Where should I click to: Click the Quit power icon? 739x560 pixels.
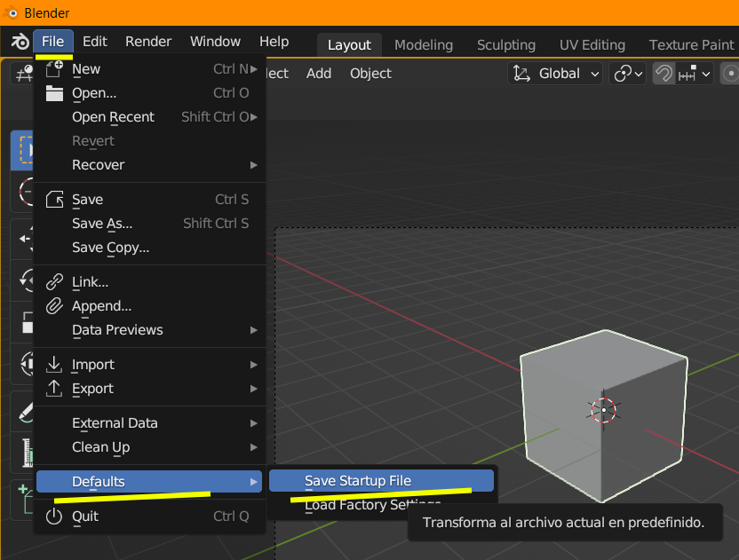[x=54, y=517]
